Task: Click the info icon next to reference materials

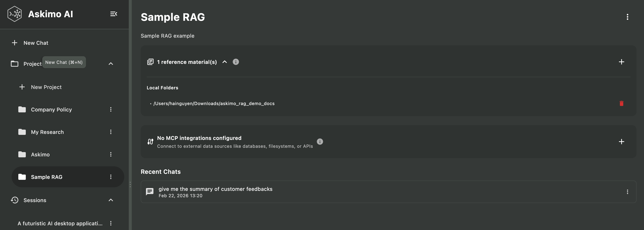Action: (236, 62)
